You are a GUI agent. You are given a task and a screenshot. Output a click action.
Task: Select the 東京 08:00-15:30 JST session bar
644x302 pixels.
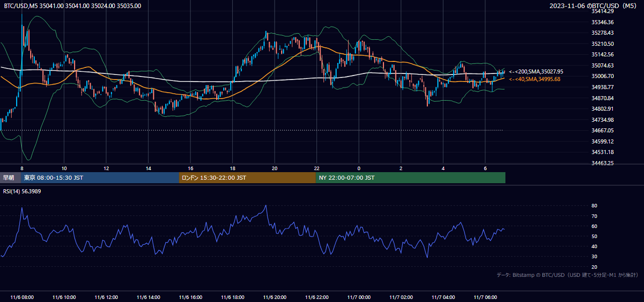click(x=100, y=178)
